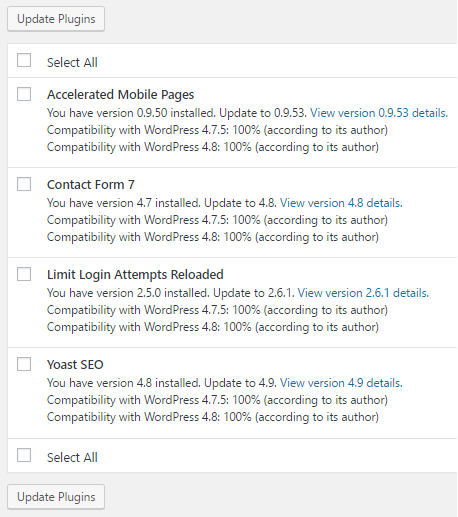Click Contact Form 7's WordPress 4.7.5 compatibility line

pos(217,220)
